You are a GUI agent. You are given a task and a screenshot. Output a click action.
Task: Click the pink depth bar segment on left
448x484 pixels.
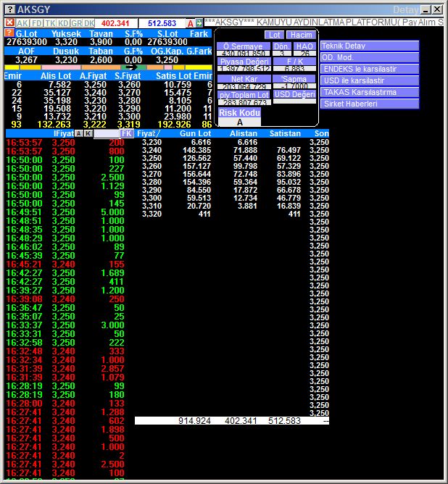pos(62,67)
